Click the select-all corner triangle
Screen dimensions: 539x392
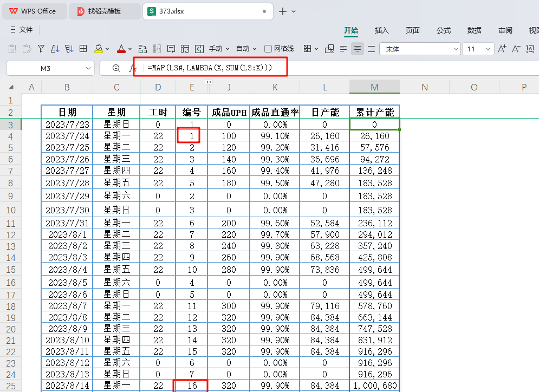11,87
